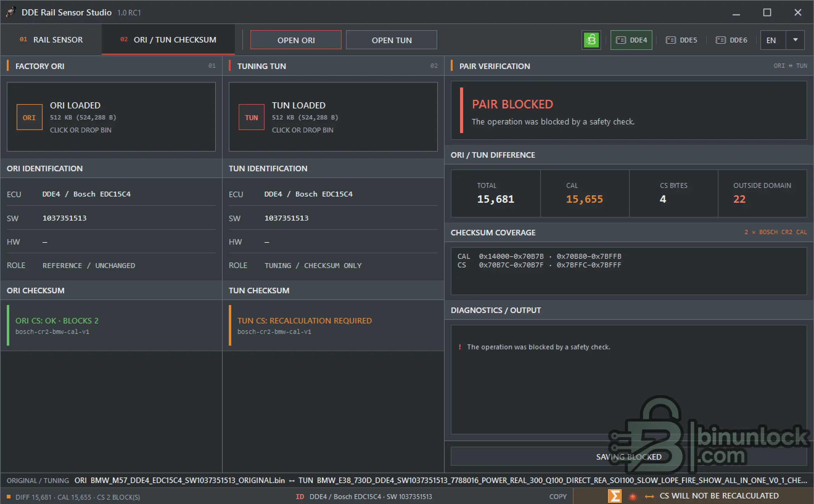This screenshot has height=504, width=814.
Task: Click TUN ECU value DDE4 / Bosch EDC15C4
Action: click(x=308, y=194)
